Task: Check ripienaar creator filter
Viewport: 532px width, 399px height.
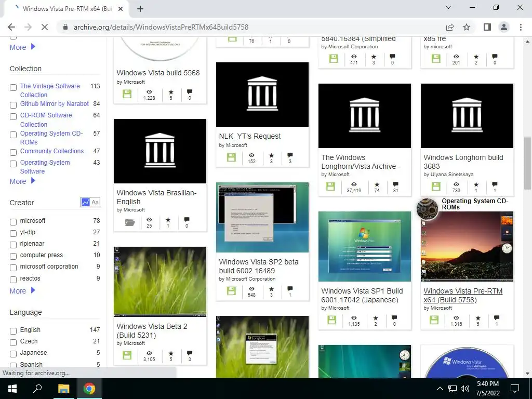Action: pos(13,245)
